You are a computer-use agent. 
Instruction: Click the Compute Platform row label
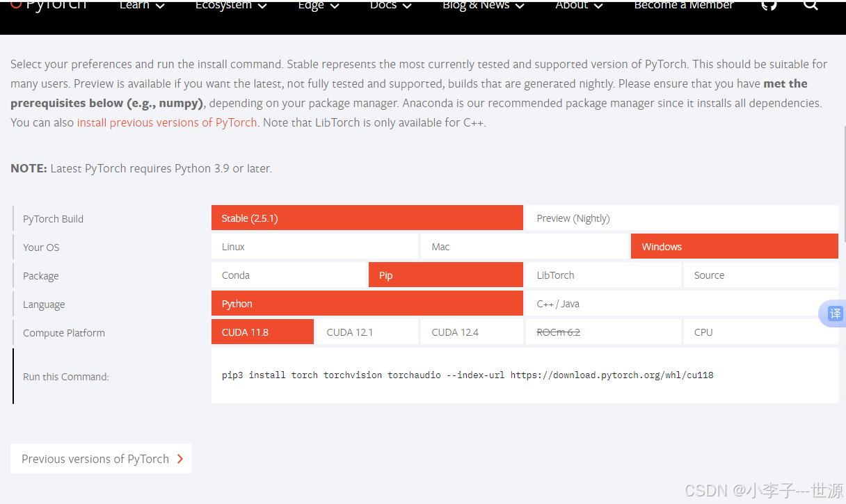pos(64,332)
